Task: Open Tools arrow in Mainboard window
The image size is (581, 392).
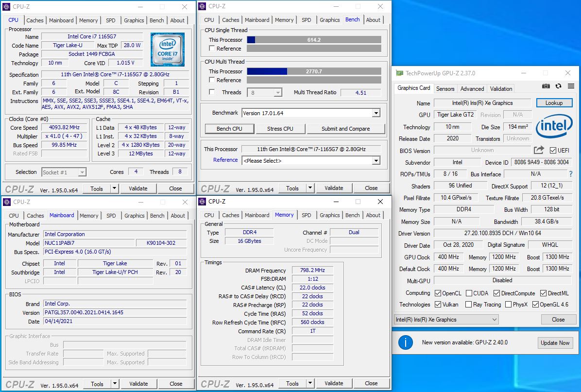Action: click(115, 384)
